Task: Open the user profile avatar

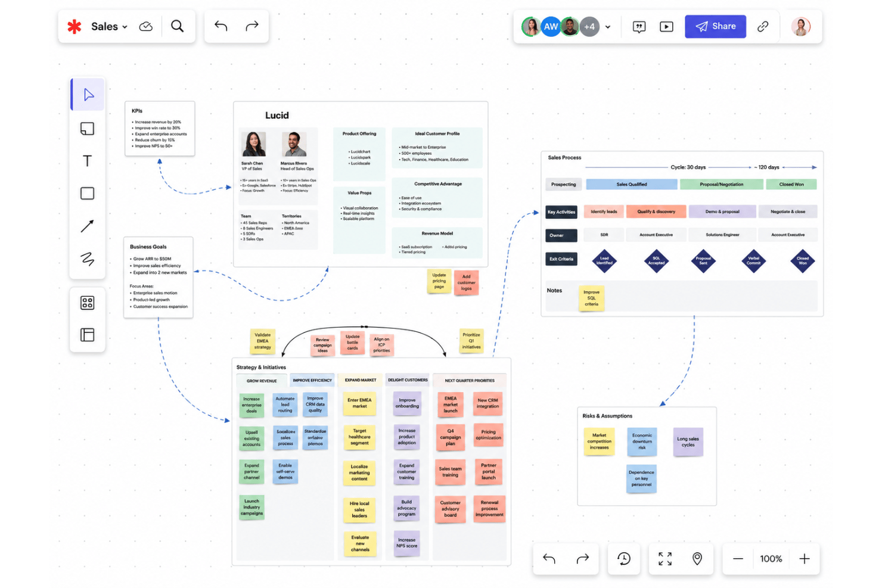Action: point(801,26)
